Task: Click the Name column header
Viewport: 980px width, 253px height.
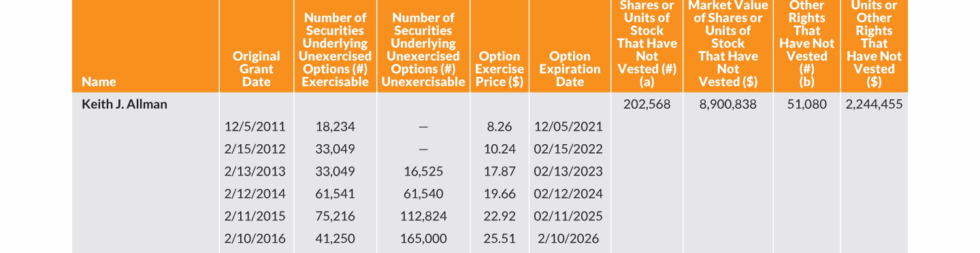Action: point(99,82)
